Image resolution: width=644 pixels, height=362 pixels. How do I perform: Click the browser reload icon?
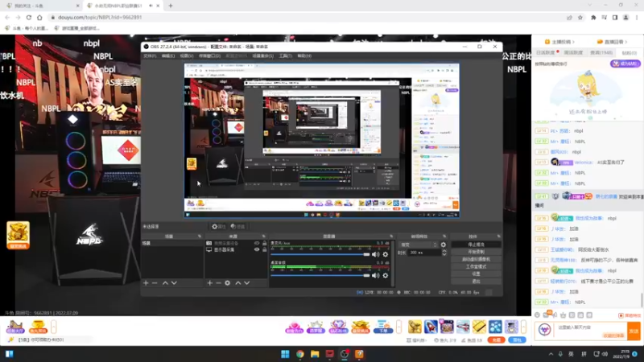click(x=29, y=17)
